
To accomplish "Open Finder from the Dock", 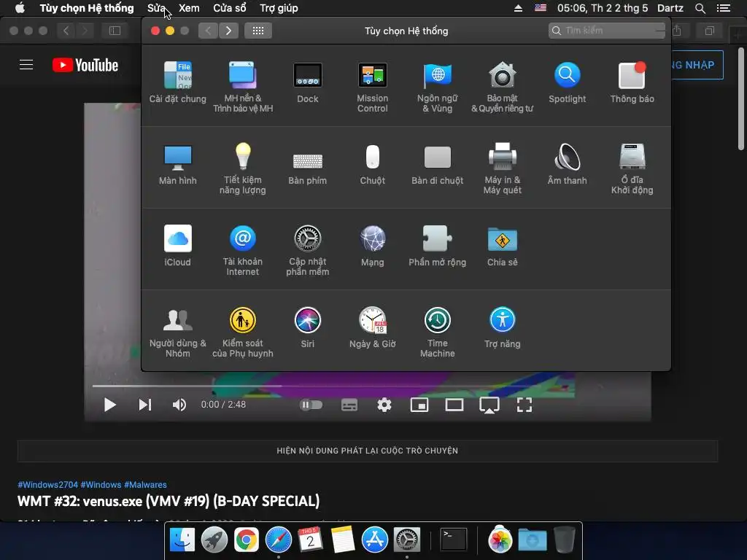I will pos(182,540).
